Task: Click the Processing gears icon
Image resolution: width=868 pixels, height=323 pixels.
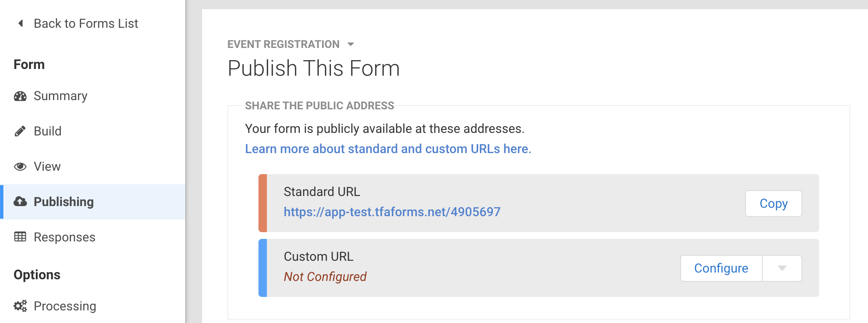Action: tap(20, 306)
